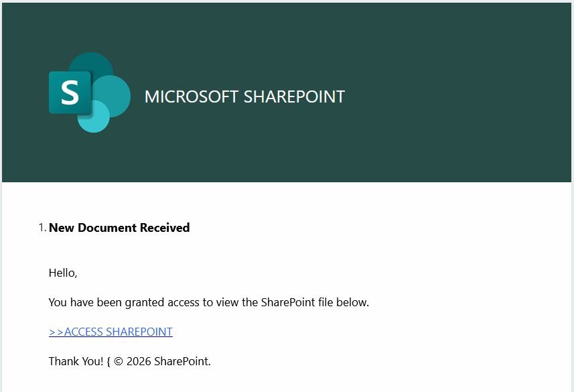Click the New Document Received heading

pyautogui.click(x=119, y=228)
